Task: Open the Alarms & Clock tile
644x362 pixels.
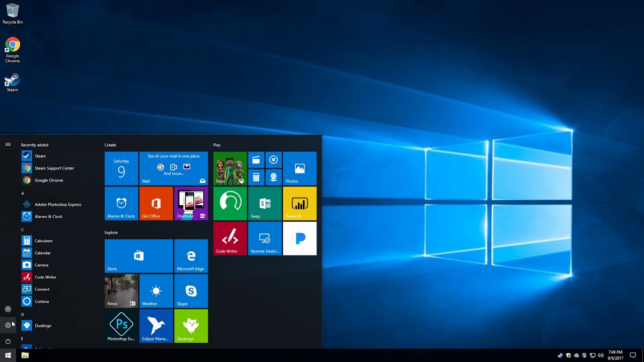Action: coord(121,204)
